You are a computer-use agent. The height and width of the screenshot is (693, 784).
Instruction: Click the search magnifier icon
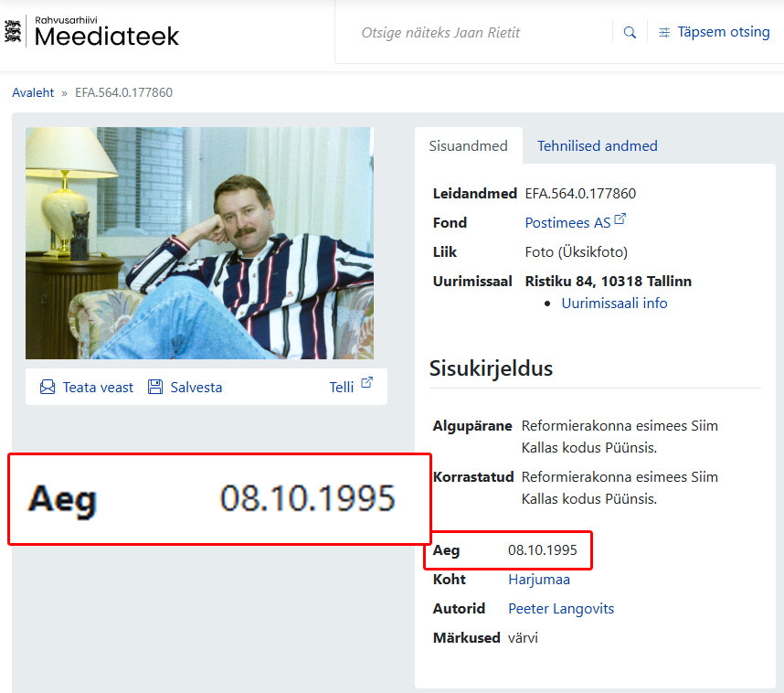pos(630,32)
